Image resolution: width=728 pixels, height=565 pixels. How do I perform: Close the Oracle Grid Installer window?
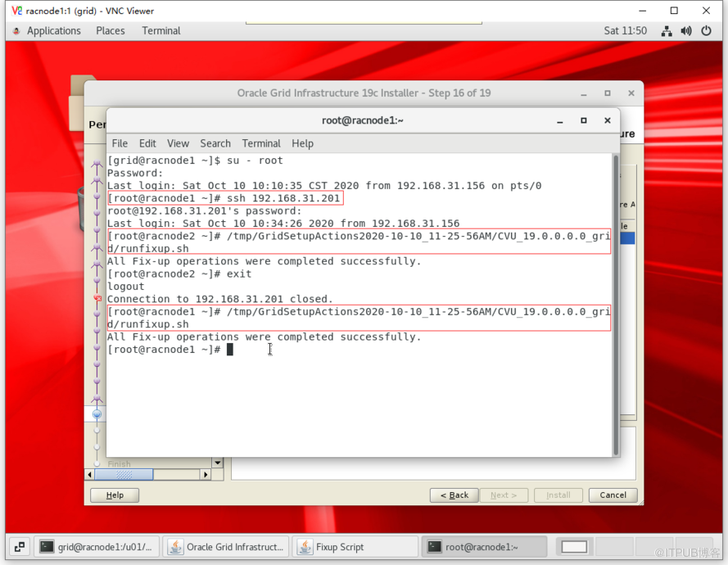[x=631, y=93]
